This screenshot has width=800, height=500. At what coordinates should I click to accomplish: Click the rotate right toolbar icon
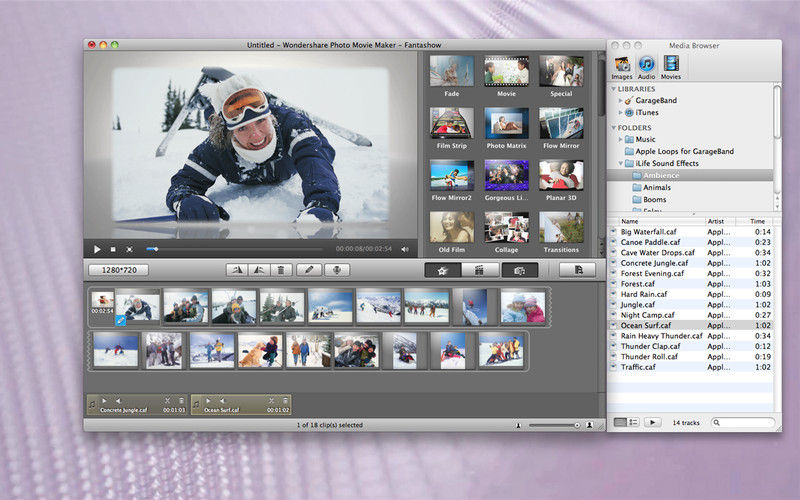click(259, 270)
